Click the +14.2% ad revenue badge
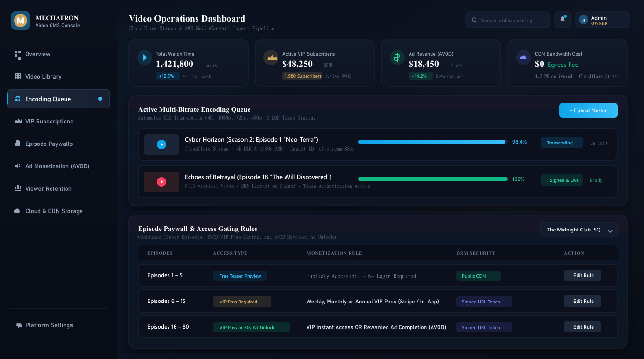Image resolution: width=644 pixels, height=359 pixels. click(420, 76)
